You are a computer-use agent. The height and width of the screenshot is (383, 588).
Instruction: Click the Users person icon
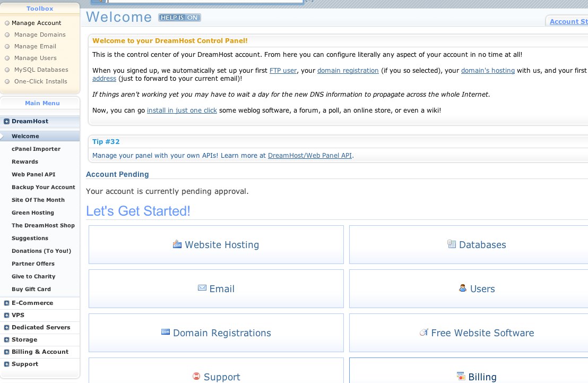click(463, 288)
